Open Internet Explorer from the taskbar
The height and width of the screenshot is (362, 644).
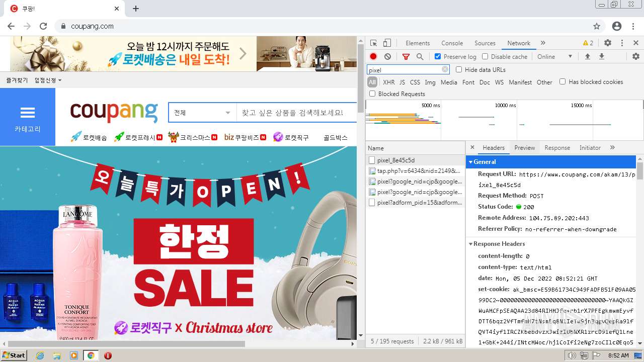click(x=40, y=355)
